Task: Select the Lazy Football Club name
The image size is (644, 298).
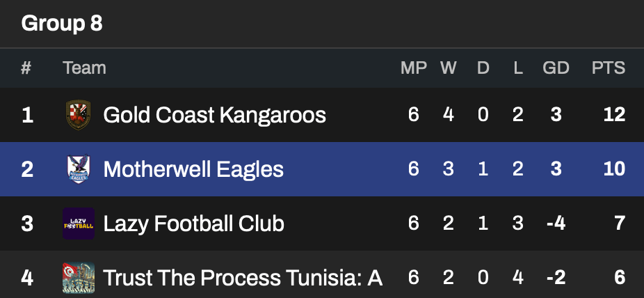Action: (193, 223)
